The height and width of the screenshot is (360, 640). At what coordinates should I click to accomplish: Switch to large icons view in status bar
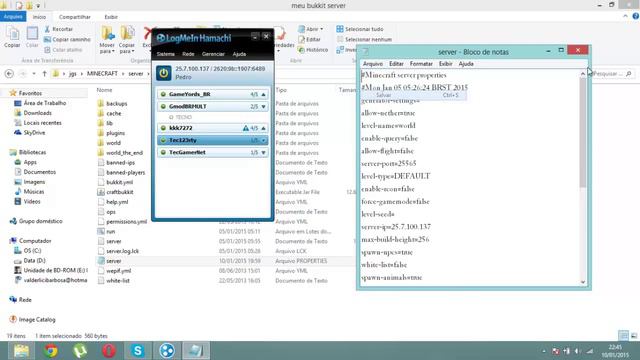(634, 336)
